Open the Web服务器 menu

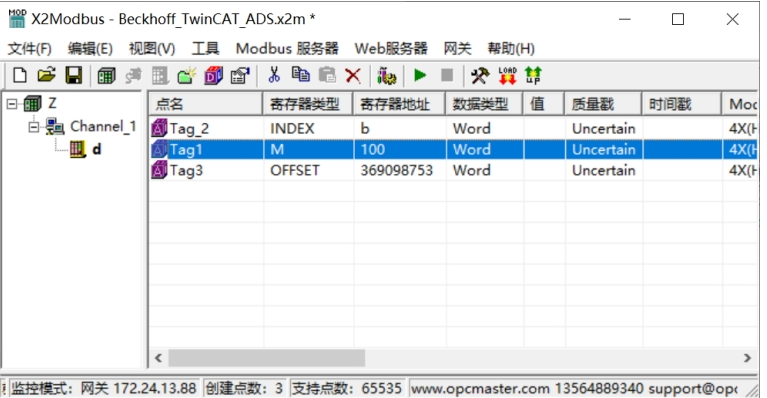tap(391, 48)
